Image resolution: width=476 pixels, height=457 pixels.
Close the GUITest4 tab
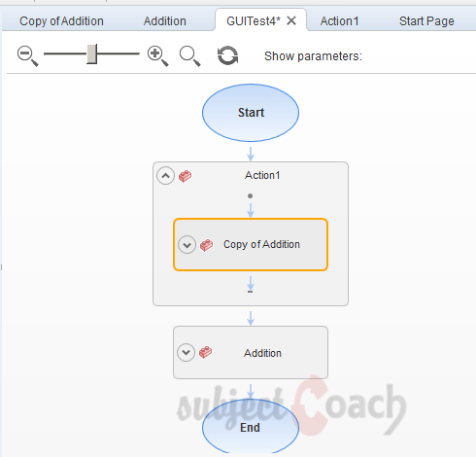pyautogui.click(x=291, y=20)
